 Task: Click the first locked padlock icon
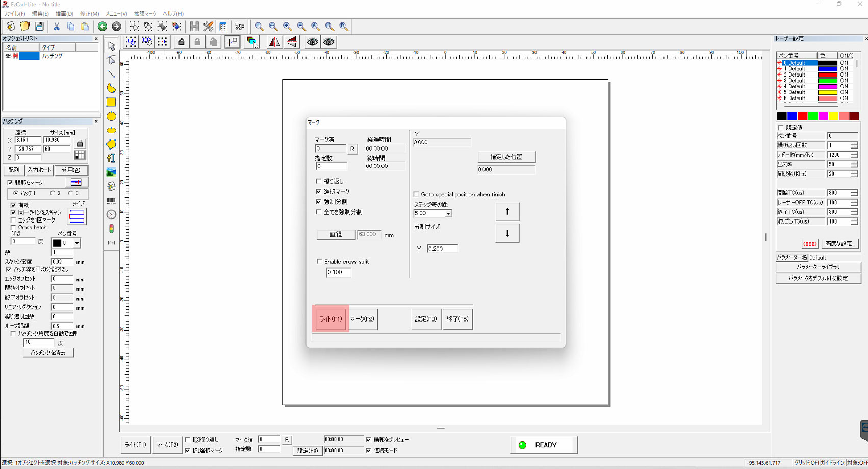point(182,42)
